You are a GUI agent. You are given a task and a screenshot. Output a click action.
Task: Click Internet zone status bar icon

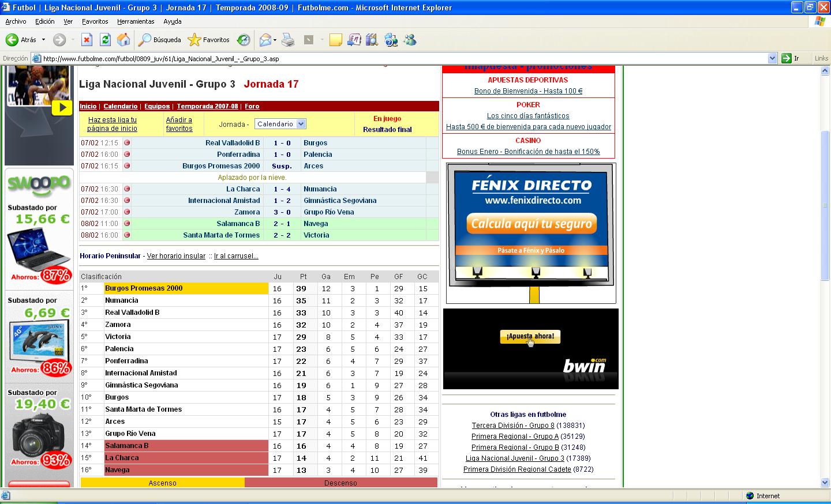[x=750, y=496]
